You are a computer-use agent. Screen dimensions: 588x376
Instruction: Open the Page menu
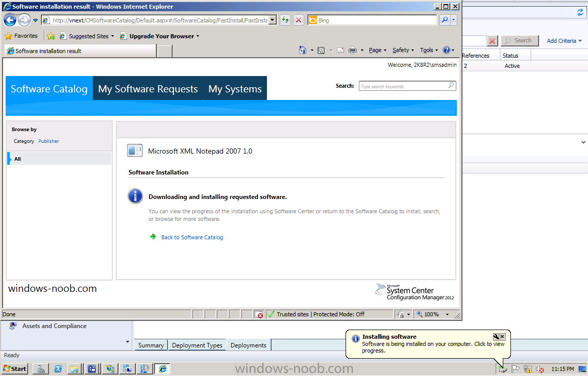[x=377, y=50]
